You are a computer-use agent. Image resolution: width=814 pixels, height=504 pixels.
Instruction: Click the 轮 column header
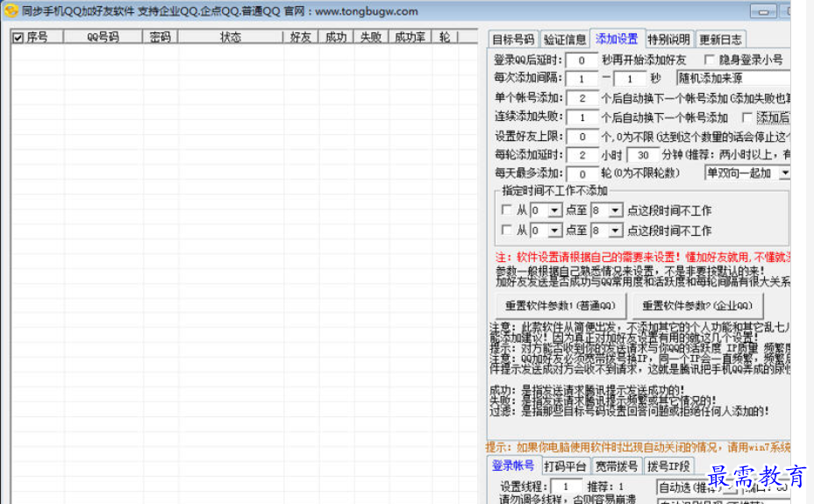(x=445, y=37)
